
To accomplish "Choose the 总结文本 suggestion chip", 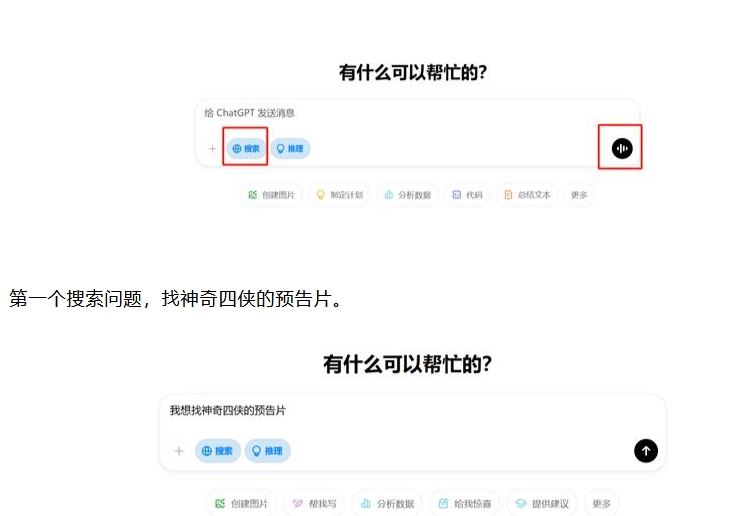I will [527, 194].
